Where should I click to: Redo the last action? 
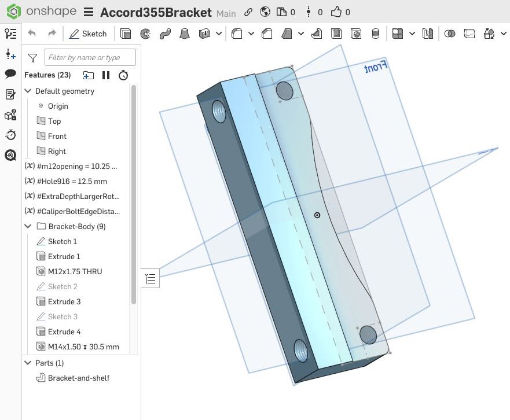tap(52, 34)
